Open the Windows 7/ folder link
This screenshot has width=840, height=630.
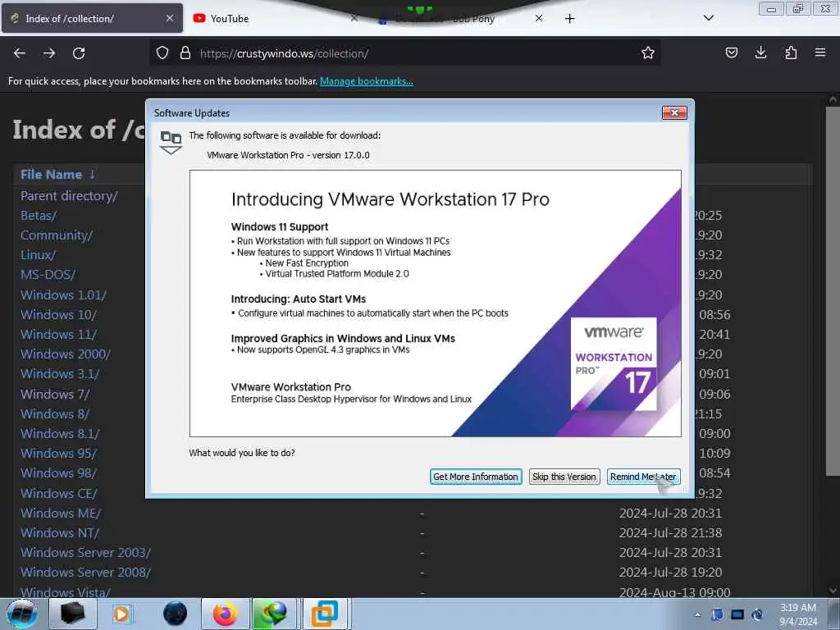coord(55,395)
